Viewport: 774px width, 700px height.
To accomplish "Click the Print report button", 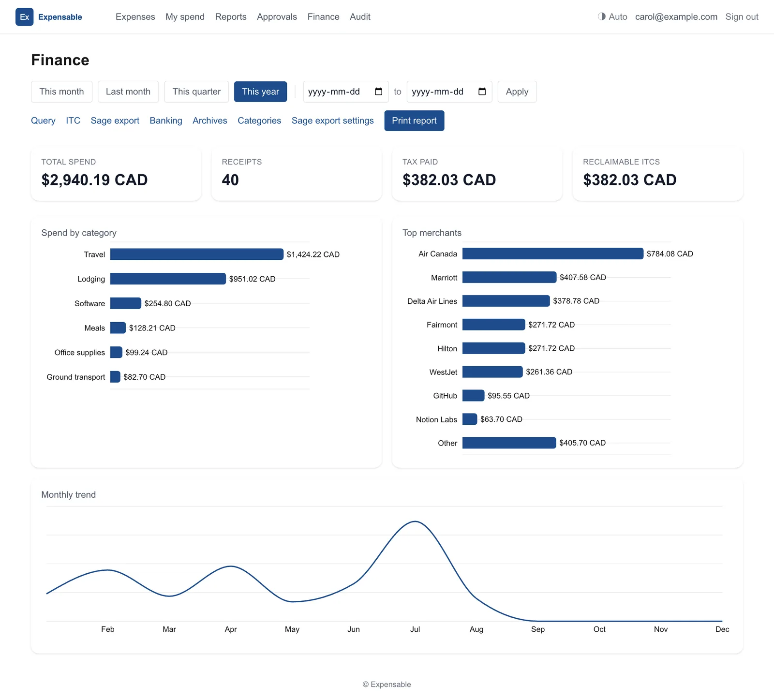I will click(414, 120).
